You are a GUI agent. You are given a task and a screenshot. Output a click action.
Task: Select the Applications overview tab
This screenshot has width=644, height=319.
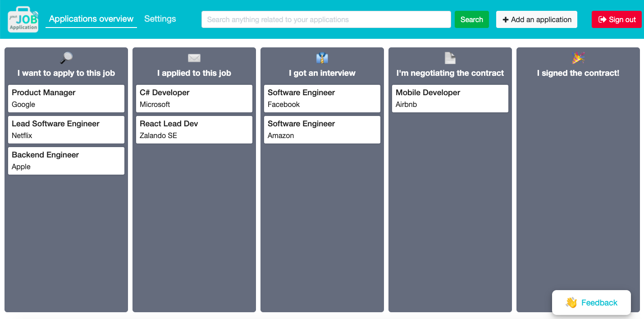pos(91,18)
